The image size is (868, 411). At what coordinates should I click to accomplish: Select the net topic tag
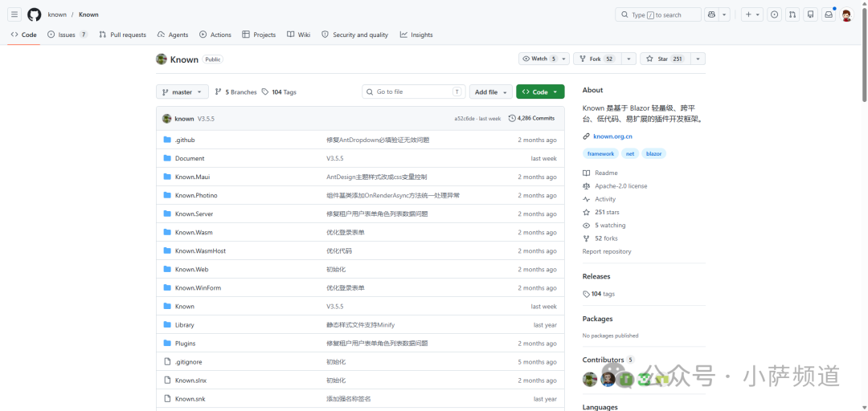pyautogui.click(x=630, y=154)
